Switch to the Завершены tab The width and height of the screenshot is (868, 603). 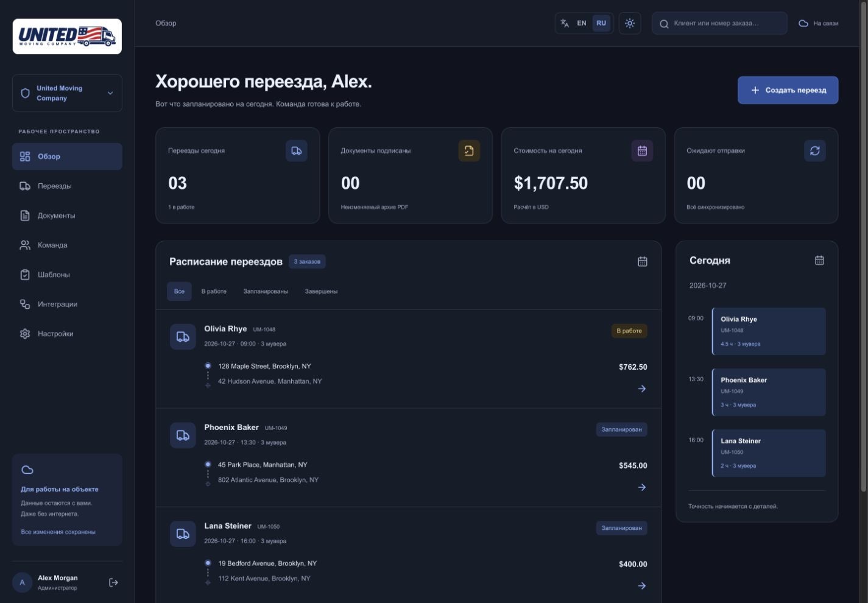point(321,291)
